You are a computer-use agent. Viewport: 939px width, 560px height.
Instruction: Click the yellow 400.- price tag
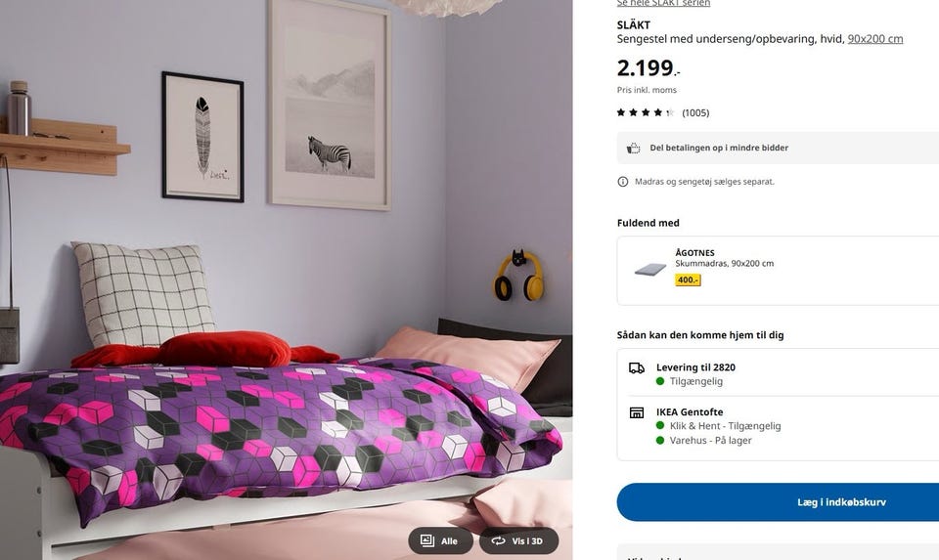tap(688, 280)
